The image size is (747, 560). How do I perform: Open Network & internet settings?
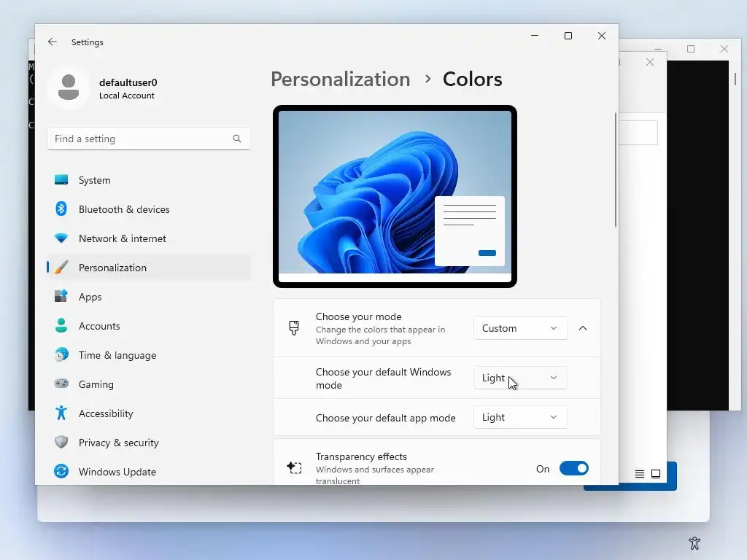pos(149,238)
